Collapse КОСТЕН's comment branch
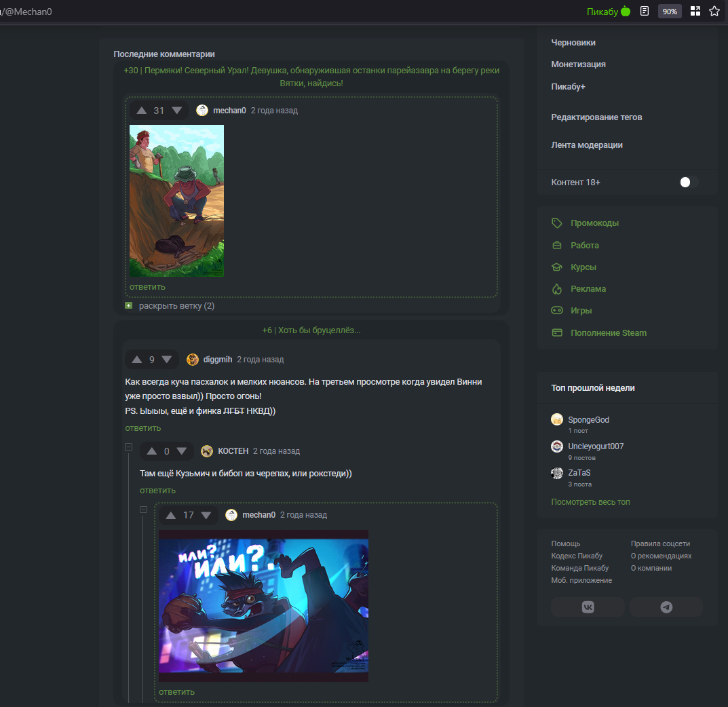 coord(129,446)
